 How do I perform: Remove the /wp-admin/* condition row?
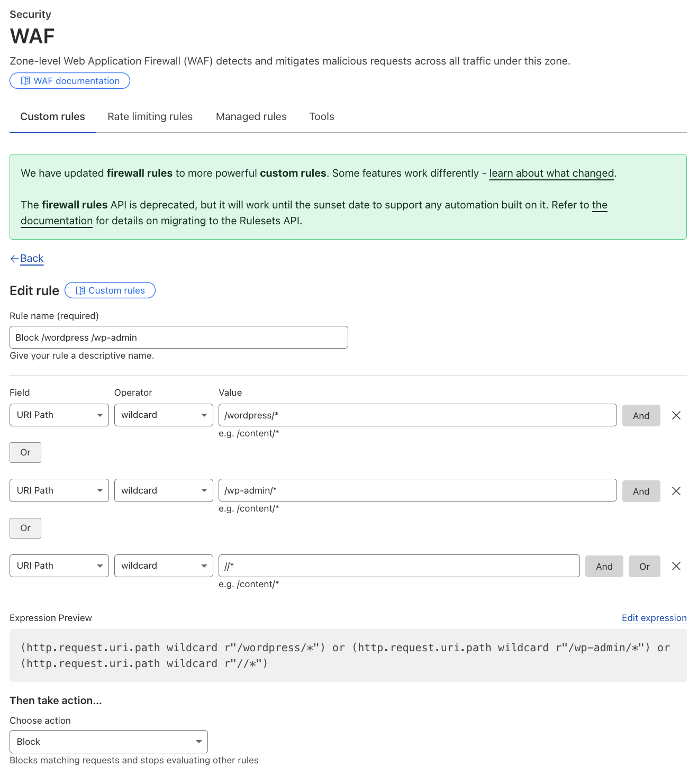(x=676, y=491)
